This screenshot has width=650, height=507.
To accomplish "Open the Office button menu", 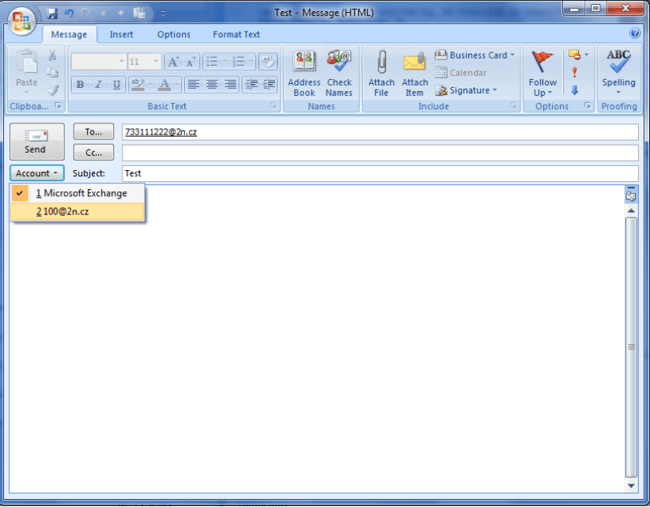I will 22,21.
